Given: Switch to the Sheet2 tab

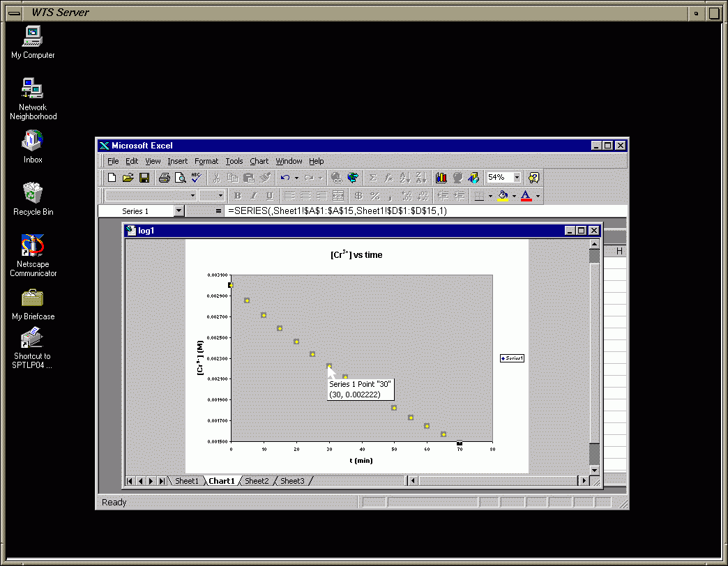Looking at the screenshot, I should click(x=256, y=481).
